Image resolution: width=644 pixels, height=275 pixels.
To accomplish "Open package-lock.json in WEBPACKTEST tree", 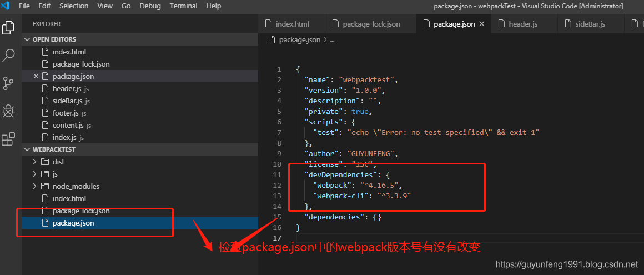I will [x=140, y=211].
